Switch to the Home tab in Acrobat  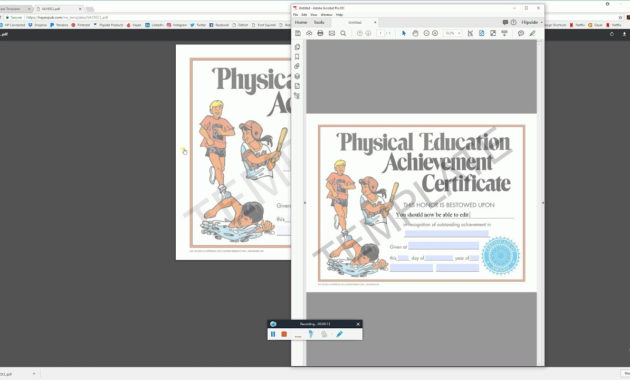301,22
